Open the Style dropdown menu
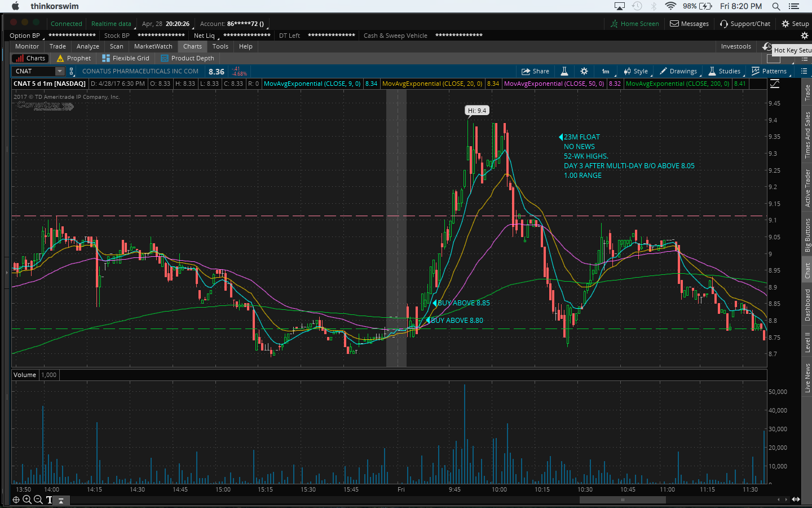Image resolution: width=812 pixels, height=508 pixels. [x=636, y=71]
